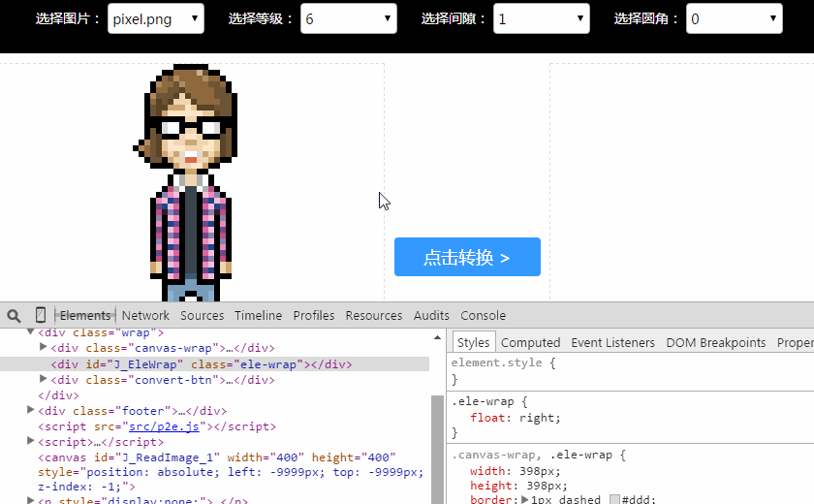
Task: Click the magnifier search icon in DevTools
Action: (x=14, y=316)
